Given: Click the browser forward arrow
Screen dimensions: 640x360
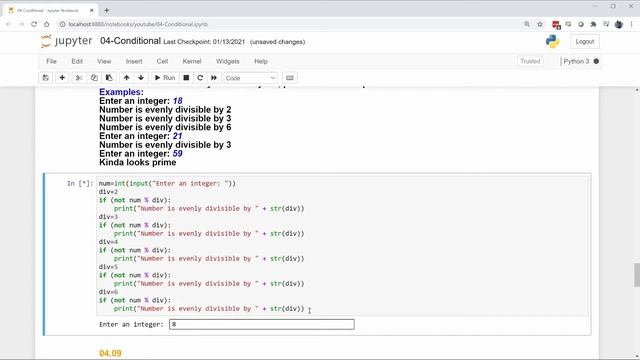Looking at the screenshot, I should point(21,24).
